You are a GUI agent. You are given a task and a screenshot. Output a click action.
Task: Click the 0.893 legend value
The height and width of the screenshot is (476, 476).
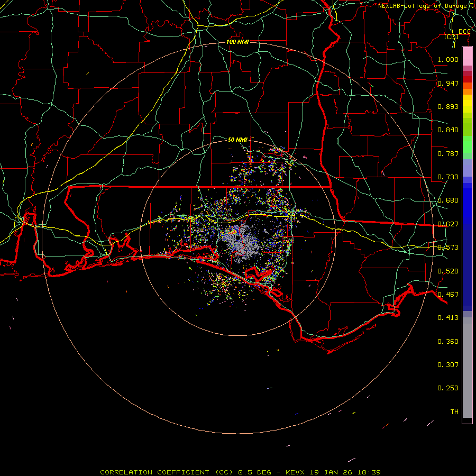point(448,106)
